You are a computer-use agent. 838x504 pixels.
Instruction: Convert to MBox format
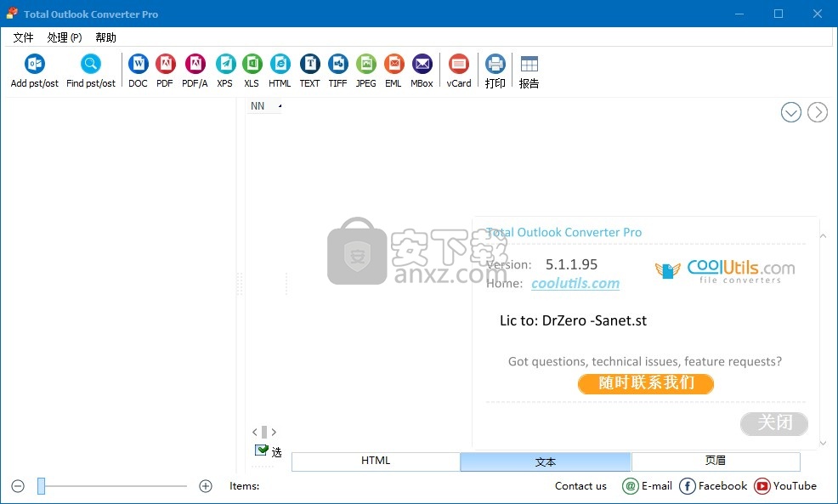422,71
